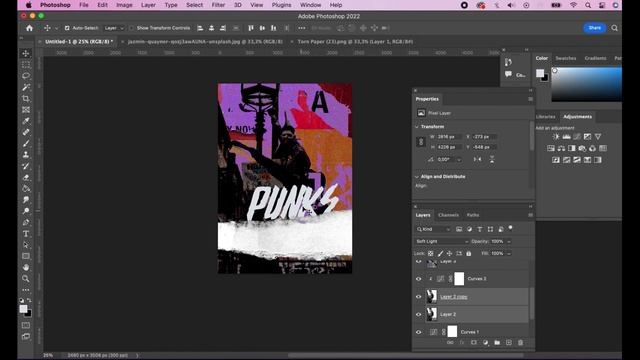This screenshot has width=640, height=360.
Task: Add a Levels adjustment
Action: tap(567, 137)
